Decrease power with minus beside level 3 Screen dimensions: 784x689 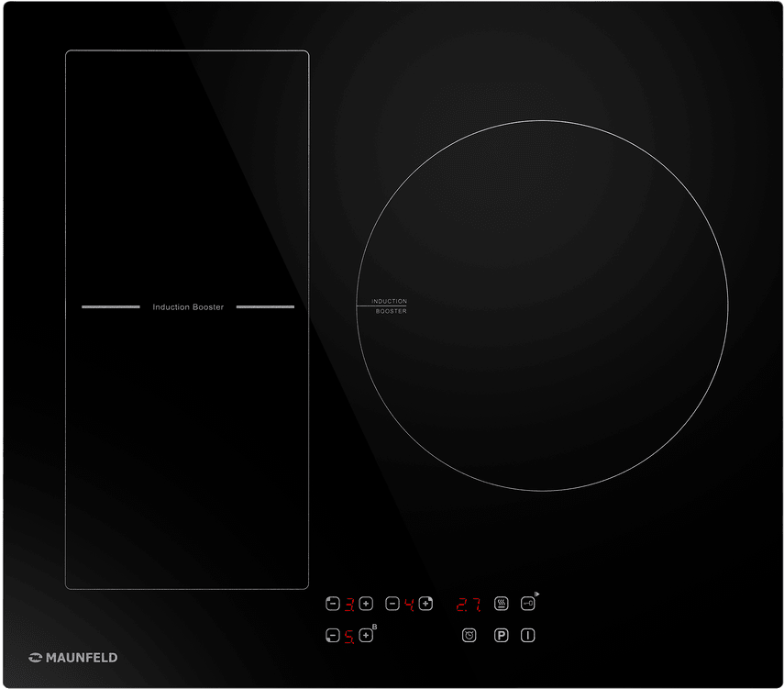[332, 604]
